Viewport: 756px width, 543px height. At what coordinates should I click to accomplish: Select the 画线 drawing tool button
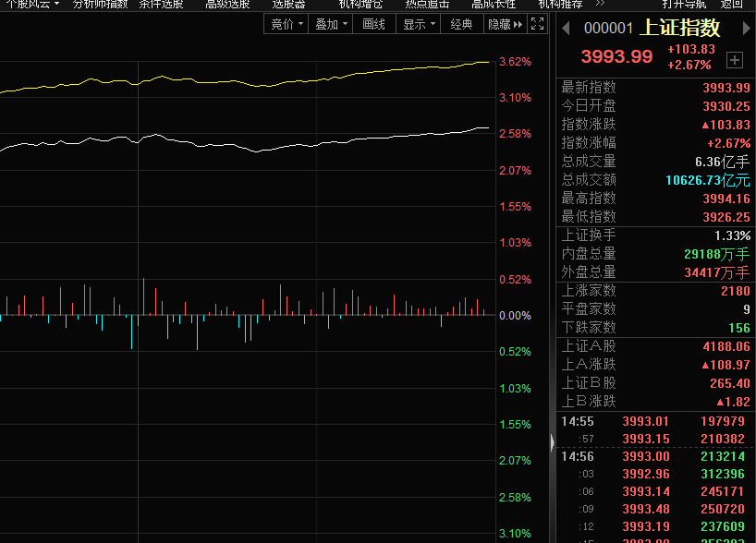click(373, 24)
